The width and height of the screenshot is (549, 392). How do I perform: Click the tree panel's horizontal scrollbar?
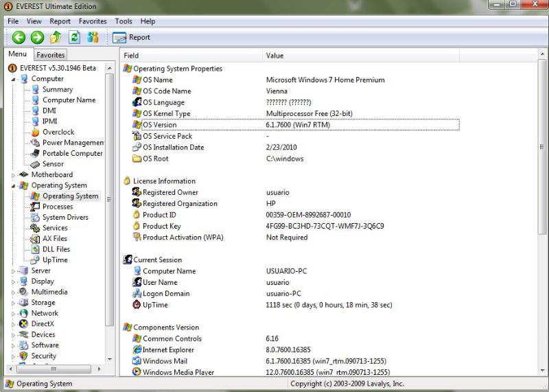click(55, 369)
